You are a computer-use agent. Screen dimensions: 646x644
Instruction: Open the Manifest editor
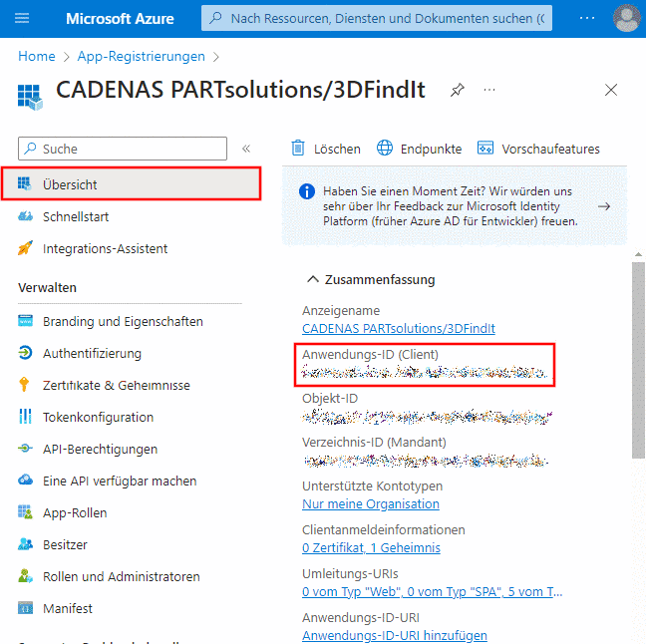pos(68,608)
